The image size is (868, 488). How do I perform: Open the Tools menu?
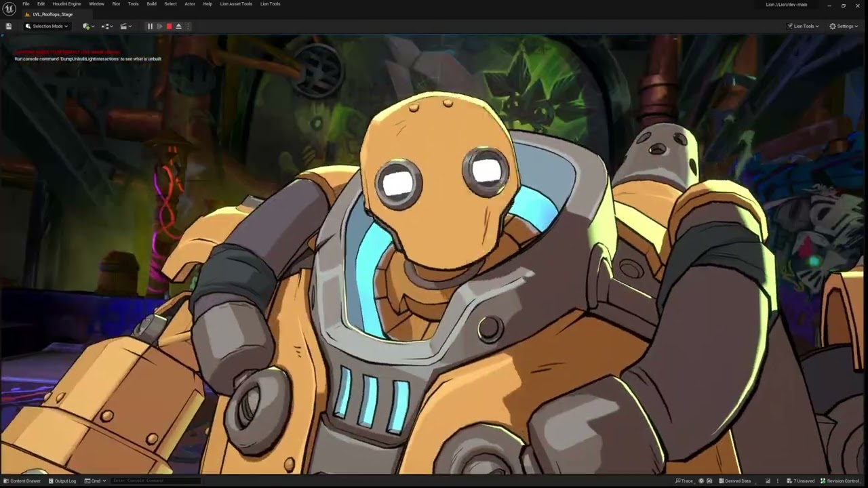(x=133, y=4)
